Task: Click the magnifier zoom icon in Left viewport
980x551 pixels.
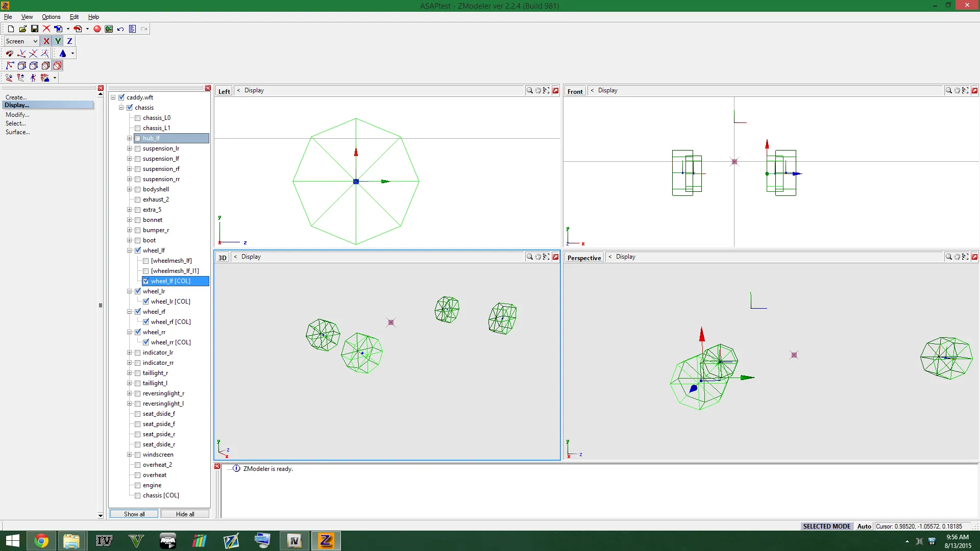Action: pos(529,90)
